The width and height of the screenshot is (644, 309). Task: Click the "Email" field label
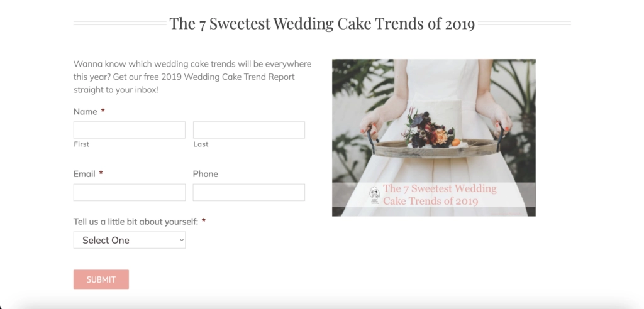(x=84, y=174)
